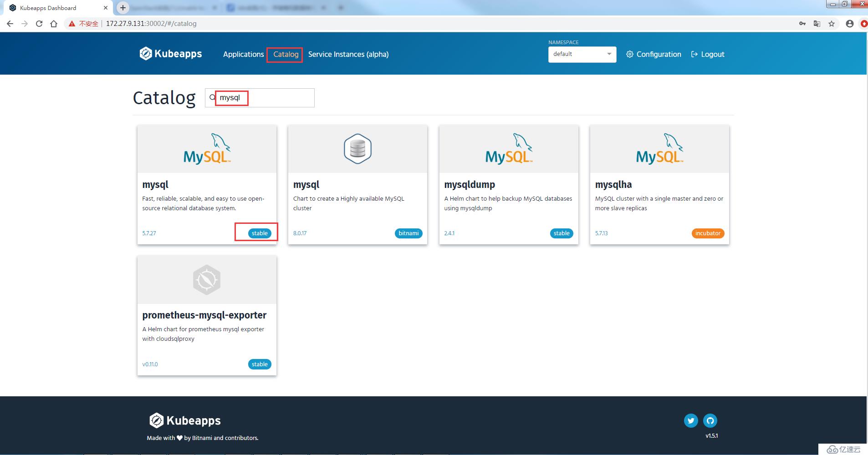Open the mysqlha MySQL logo

[x=659, y=149]
